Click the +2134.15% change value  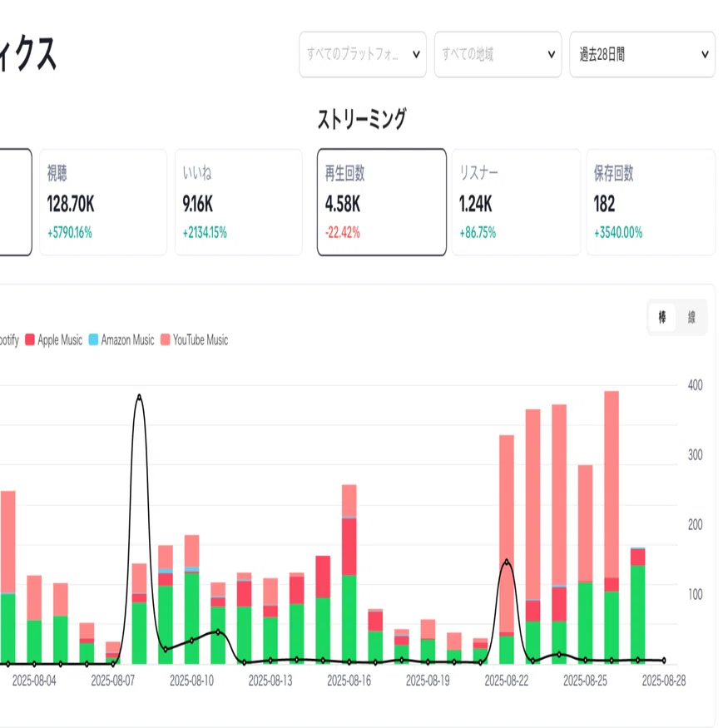(x=205, y=233)
